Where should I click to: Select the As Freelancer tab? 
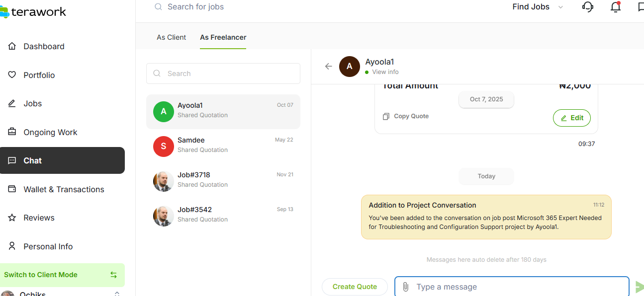tap(223, 37)
